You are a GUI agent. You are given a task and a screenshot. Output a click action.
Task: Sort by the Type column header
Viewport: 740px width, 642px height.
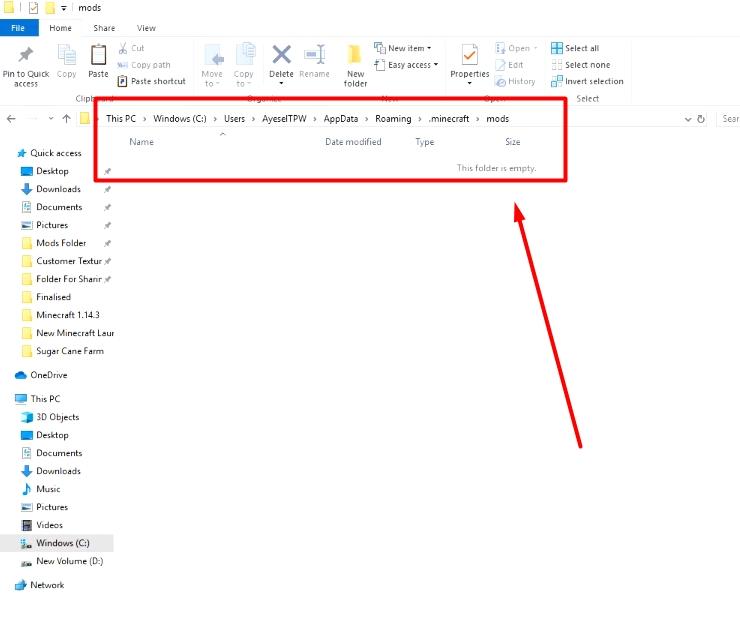click(425, 142)
